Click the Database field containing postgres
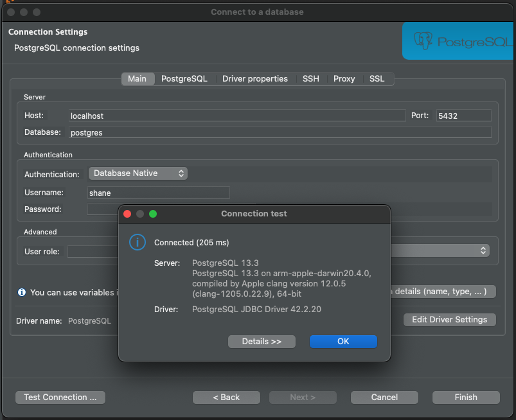The height and width of the screenshot is (420, 516). click(280, 132)
